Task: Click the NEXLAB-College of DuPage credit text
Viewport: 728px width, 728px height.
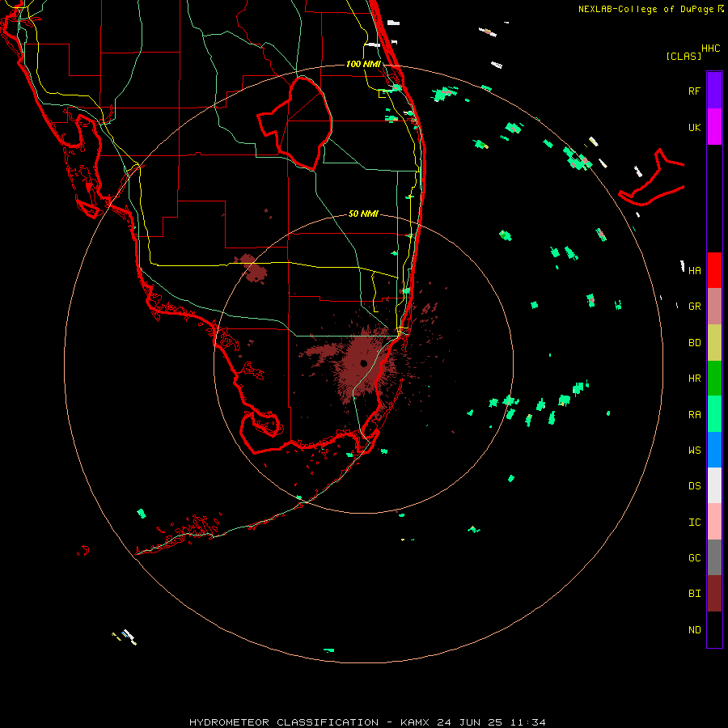Action: pyautogui.click(x=645, y=9)
